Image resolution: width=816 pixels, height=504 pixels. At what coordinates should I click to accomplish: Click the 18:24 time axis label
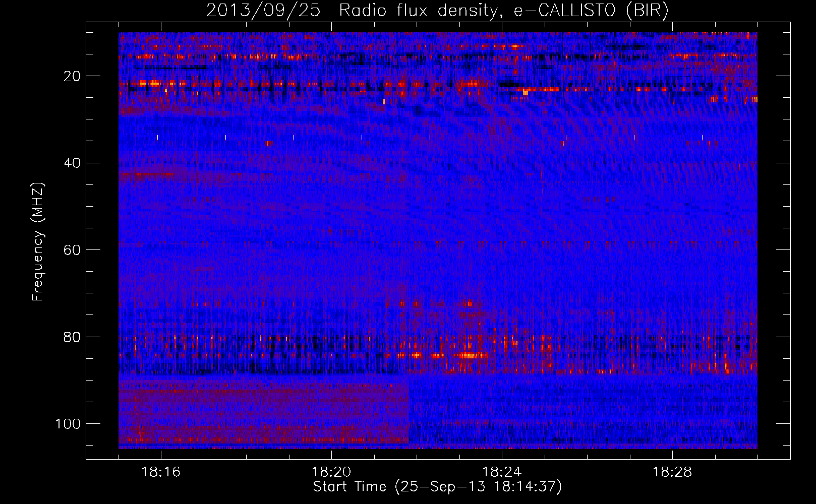[502, 472]
